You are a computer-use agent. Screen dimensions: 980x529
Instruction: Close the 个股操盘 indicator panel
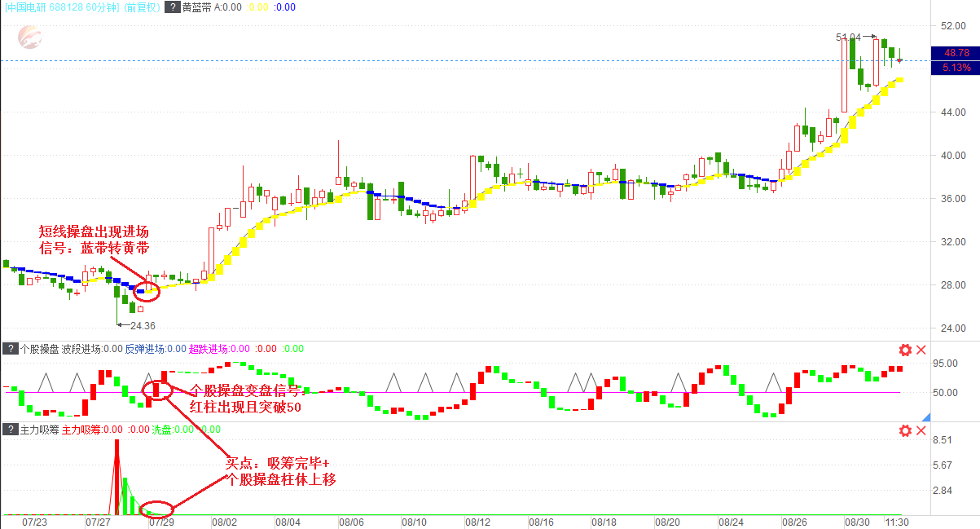point(921,350)
